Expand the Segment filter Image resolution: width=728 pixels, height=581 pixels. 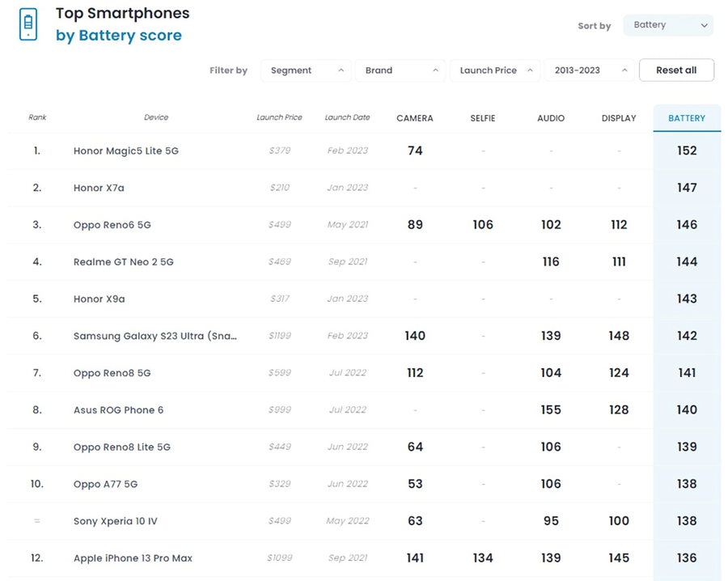point(306,70)
